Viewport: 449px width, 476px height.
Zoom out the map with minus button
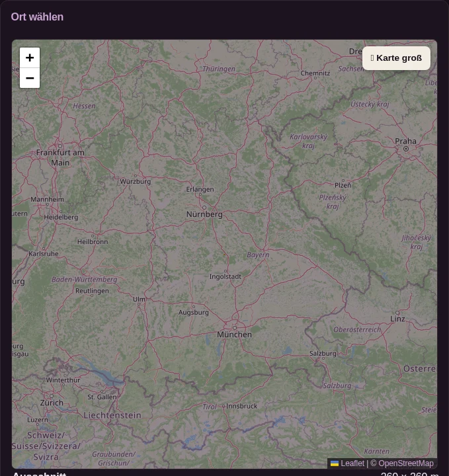pos(30,78)
